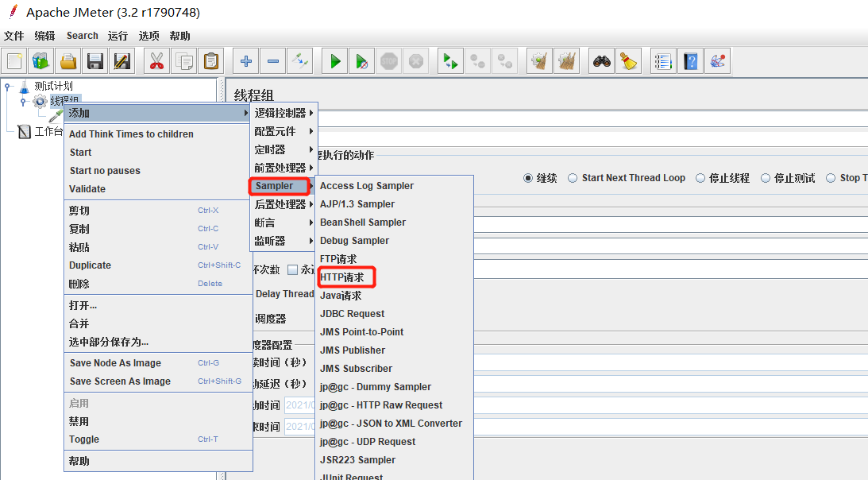Select the 工作台 tree node
Viewport: 868px width, 480px height.
tap(48, 131)
